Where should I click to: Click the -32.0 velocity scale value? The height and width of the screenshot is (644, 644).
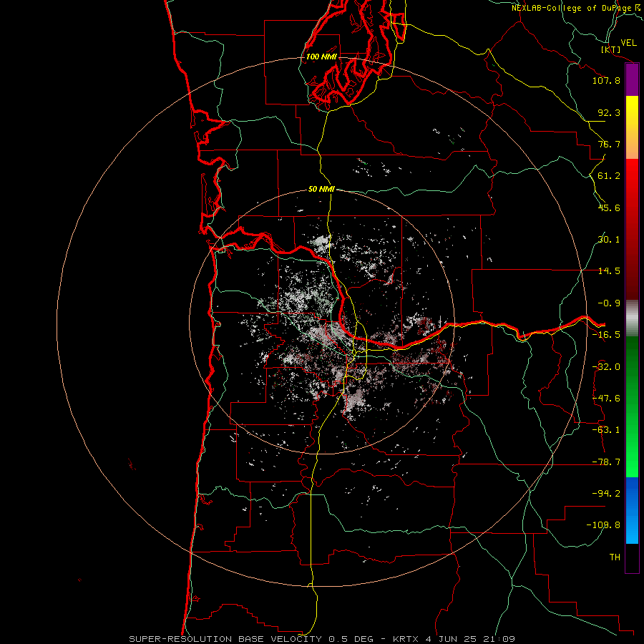tap(606, 367)
